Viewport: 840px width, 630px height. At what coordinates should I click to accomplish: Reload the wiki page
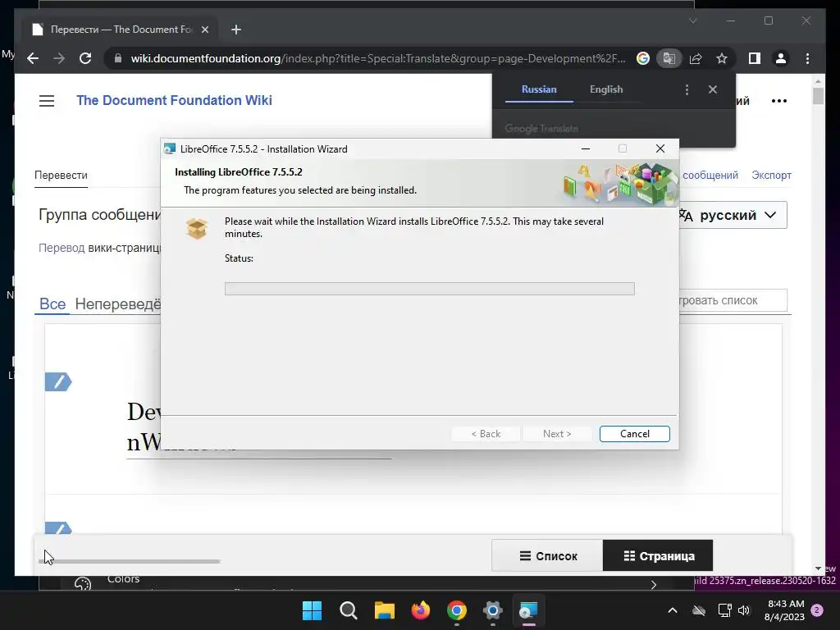pyautogui.click(x=85, y=58)
